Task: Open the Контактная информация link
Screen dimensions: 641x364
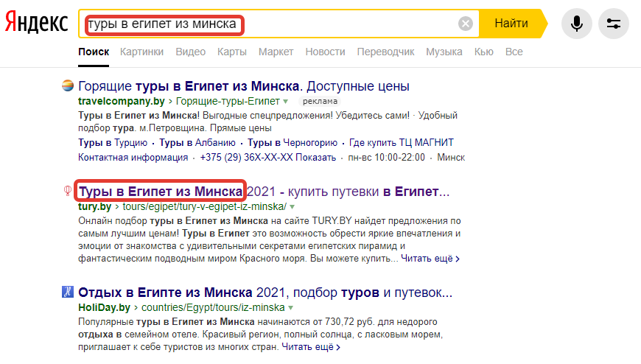Action: [133, 158]
